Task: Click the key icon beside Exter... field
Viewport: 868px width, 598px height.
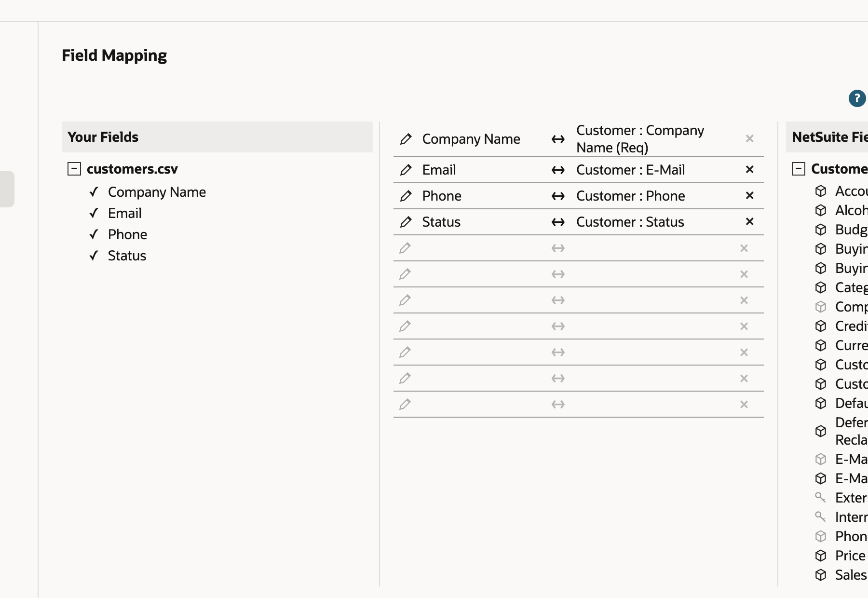Action: [x=820, y=497]
